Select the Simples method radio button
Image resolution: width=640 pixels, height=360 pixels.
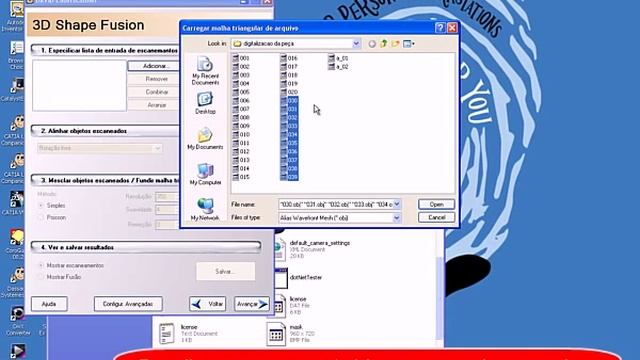41,205
